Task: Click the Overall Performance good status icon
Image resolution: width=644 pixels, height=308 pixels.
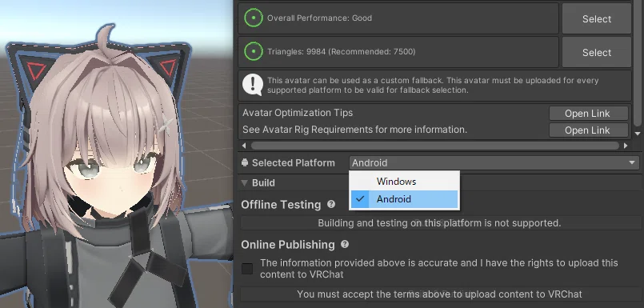Action: click(254, 18)
